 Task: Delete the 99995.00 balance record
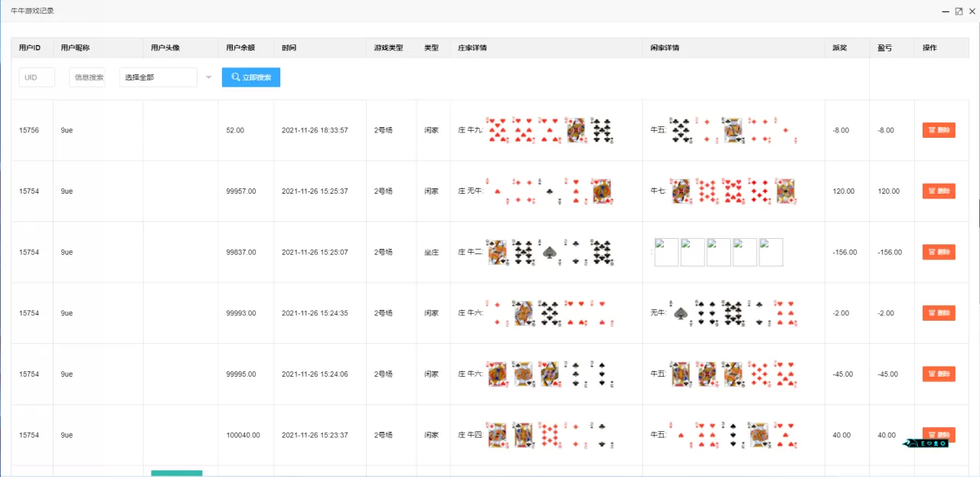coord(939,374)
